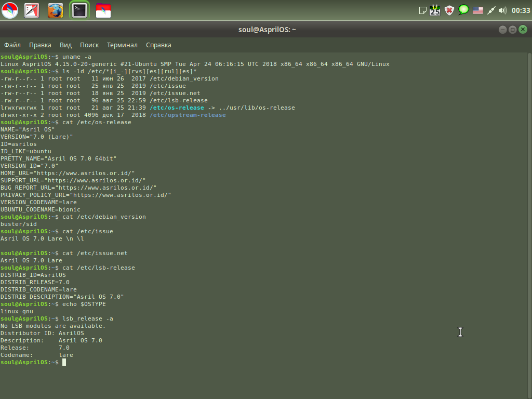The height and width of the screenshot is (399, 532).
Task: Click the 'Release: 7.0' line
Action: [x=35, y=348]
